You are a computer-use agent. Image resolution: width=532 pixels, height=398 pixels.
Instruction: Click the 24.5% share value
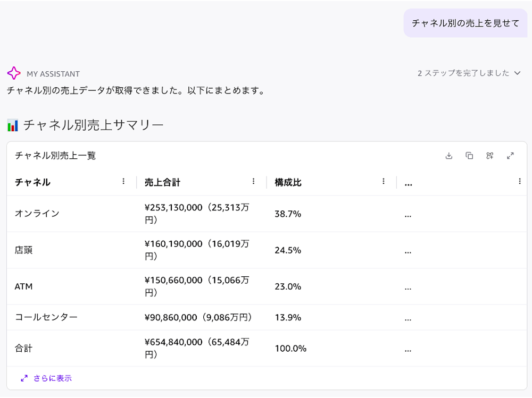pyautogui.click(x=288, y=250)
